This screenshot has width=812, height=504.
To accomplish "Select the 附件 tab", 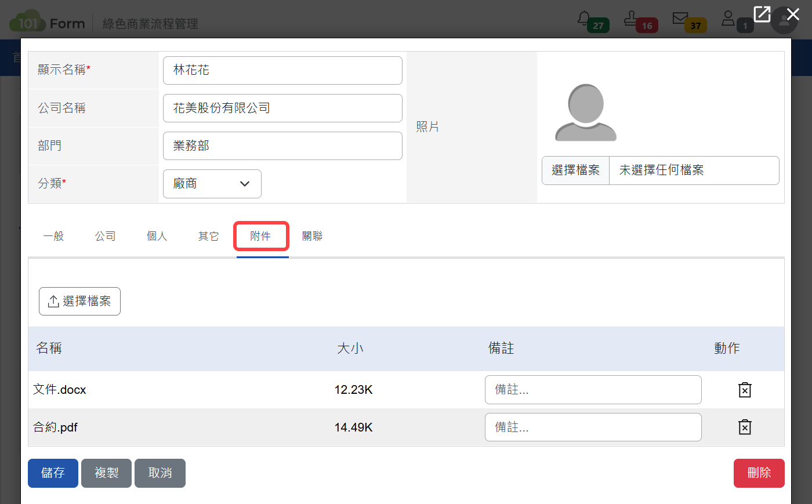I will click(261, 236).
